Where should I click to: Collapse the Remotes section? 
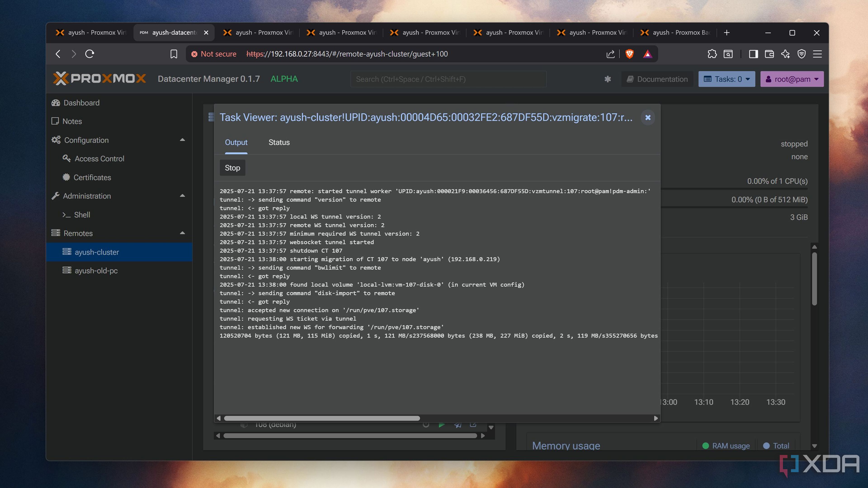(182, 233)
